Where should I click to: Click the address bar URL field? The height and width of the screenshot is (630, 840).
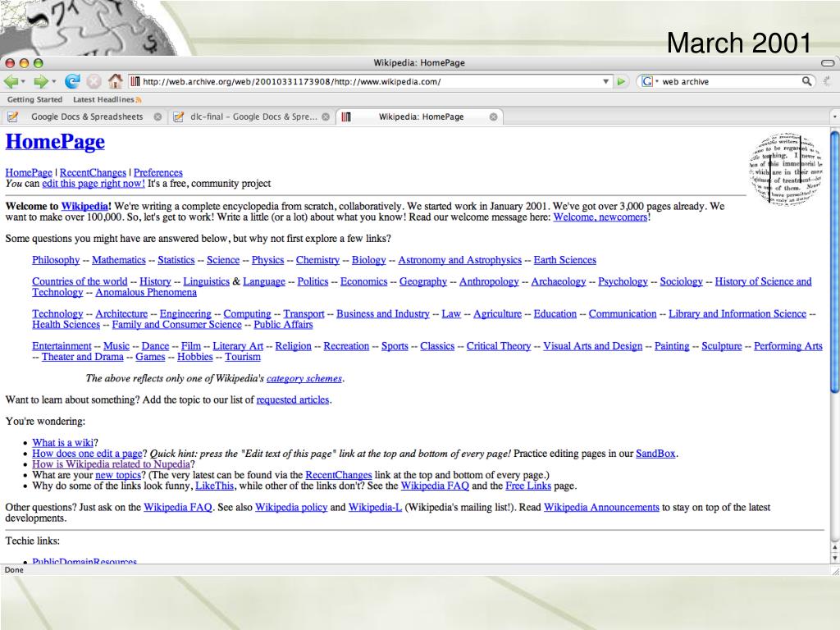coord(370,81)
